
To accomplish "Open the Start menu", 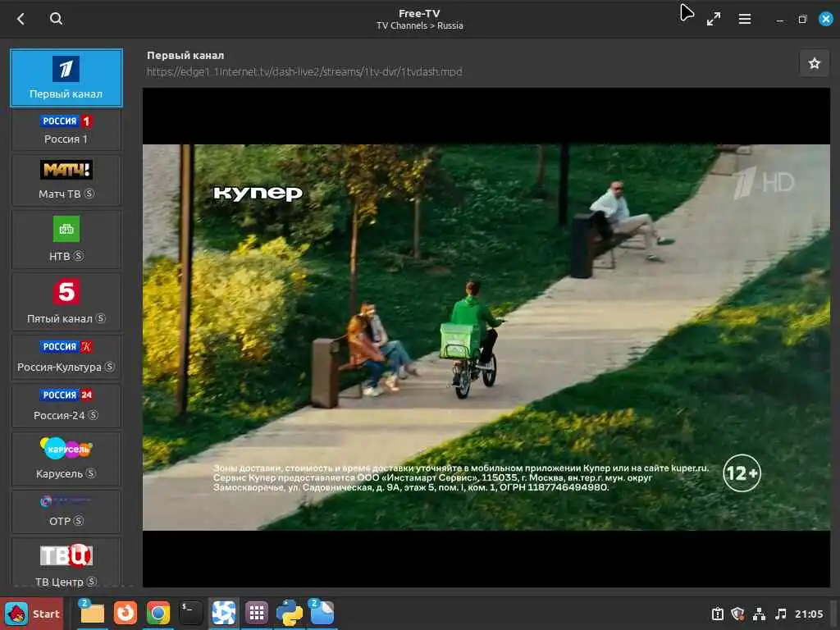I will click(x=32, y=614).
